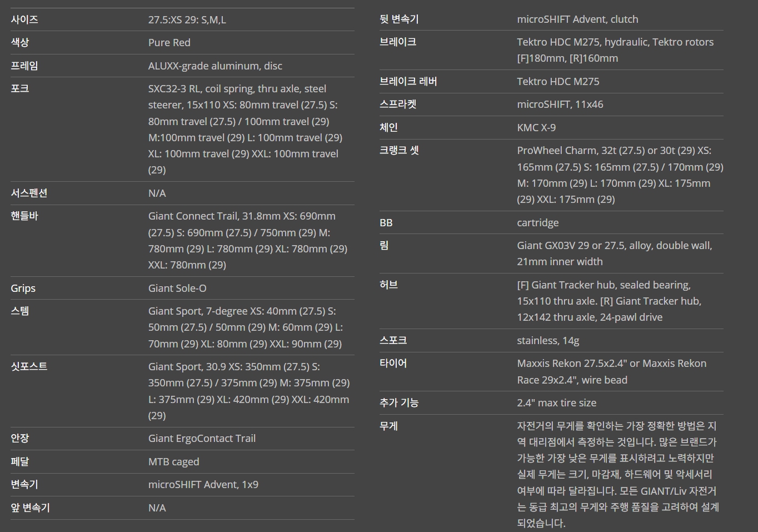The height and width of the screenshot is (532, 758).
Task: Select the Giant Sole-O grips value
Action: point(177,288)
